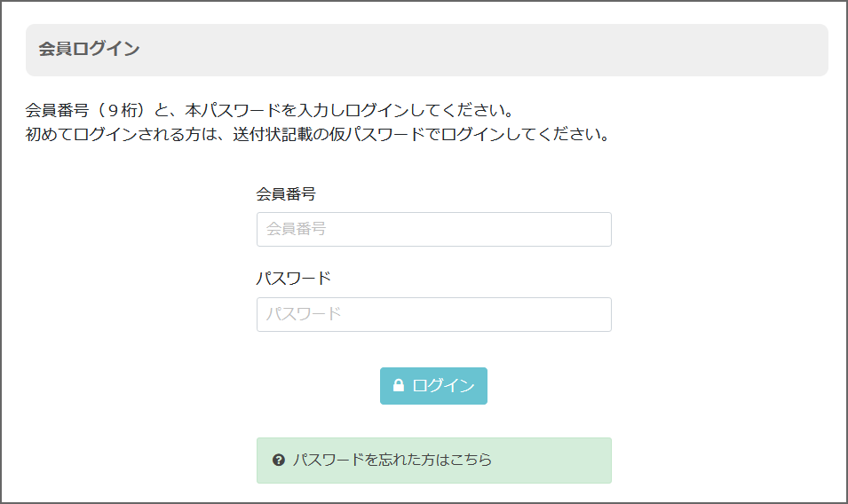The image size is (848, 504).
Task: Click 仮パスワード in the instruction line
Action: 377,135
